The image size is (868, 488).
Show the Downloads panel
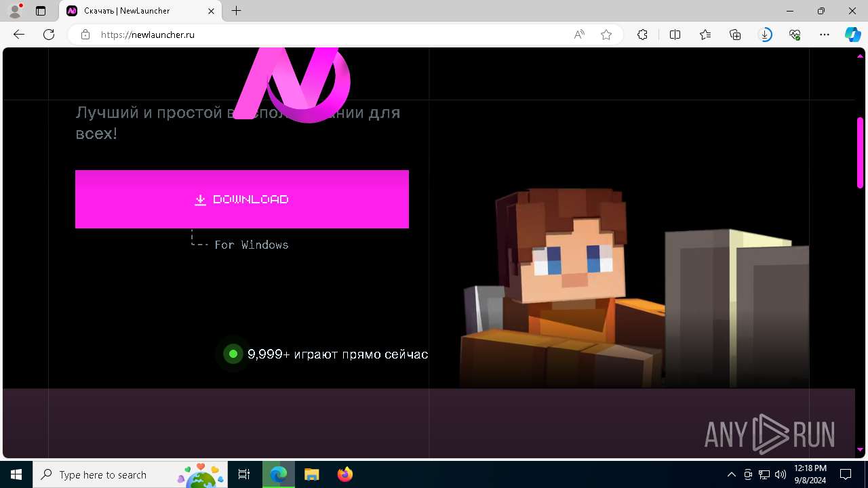pos(765,35)
